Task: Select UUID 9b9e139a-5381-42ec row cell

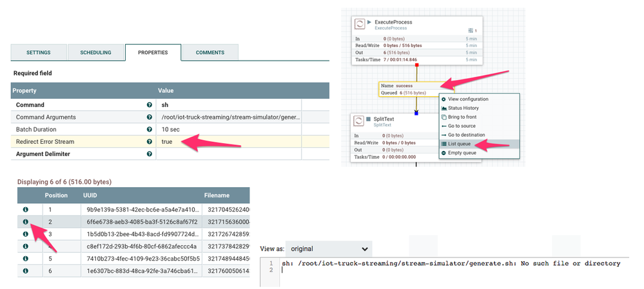Action: tap(142, 210)
